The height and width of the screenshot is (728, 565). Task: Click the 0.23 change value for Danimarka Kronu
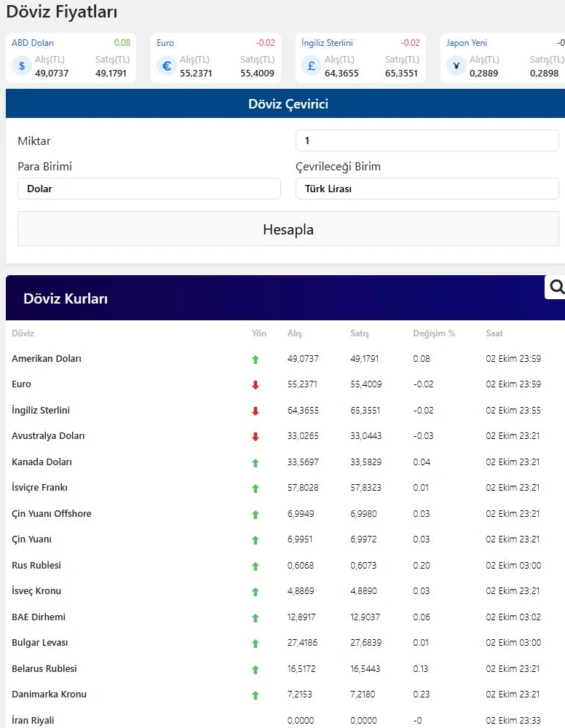click(422, 694)
